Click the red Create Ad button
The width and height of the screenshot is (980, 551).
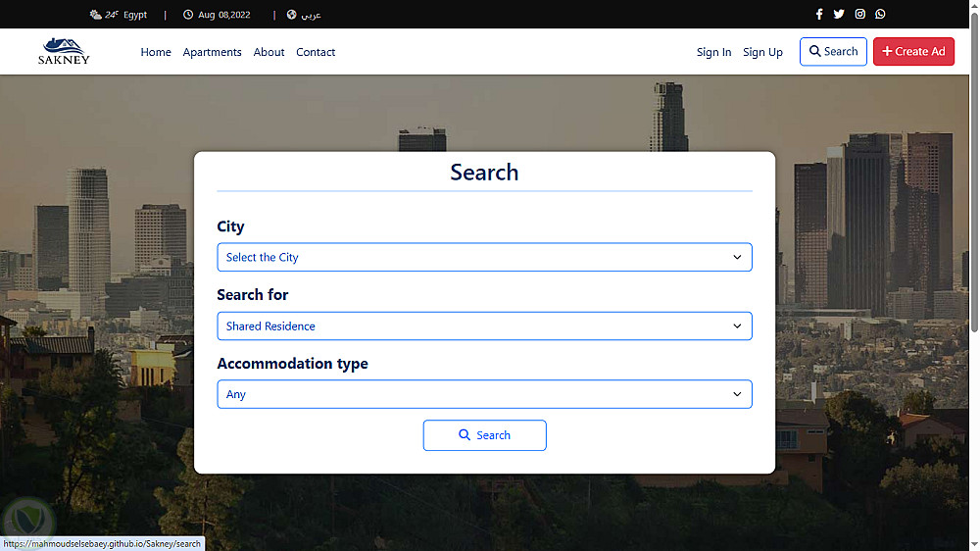(x=913, y=51)
